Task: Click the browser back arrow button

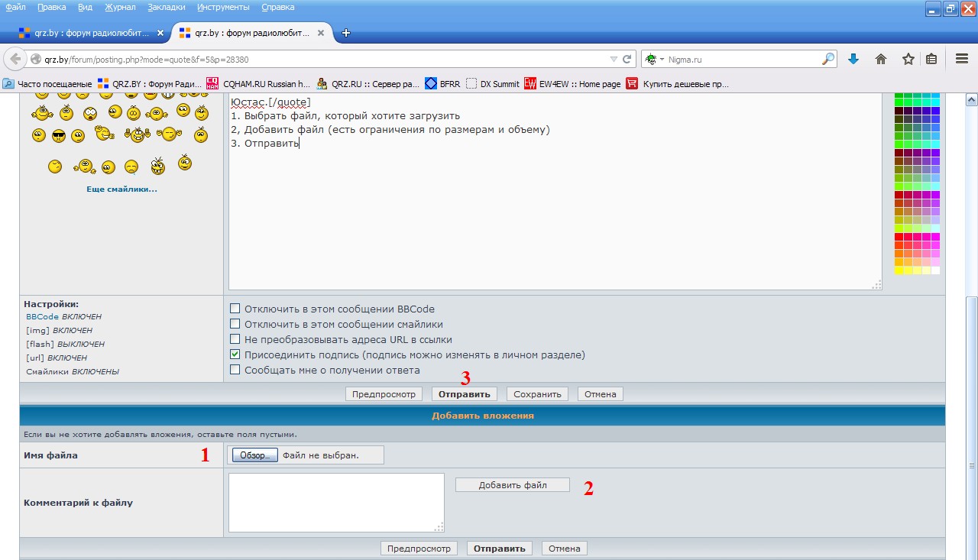Action: [x=15, y=59]
